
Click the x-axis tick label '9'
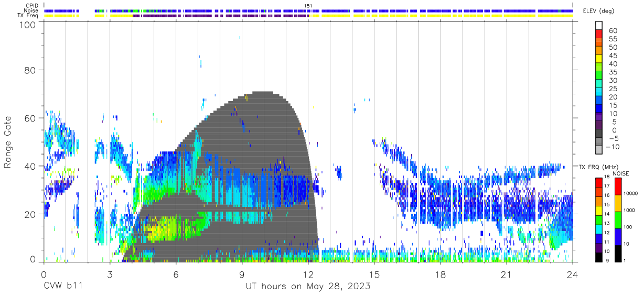click(x=242, y=274)
